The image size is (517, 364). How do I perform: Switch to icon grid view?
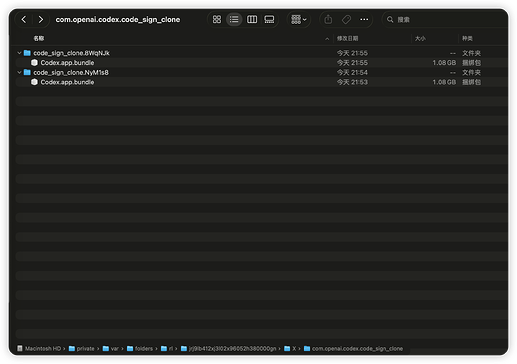217,19
